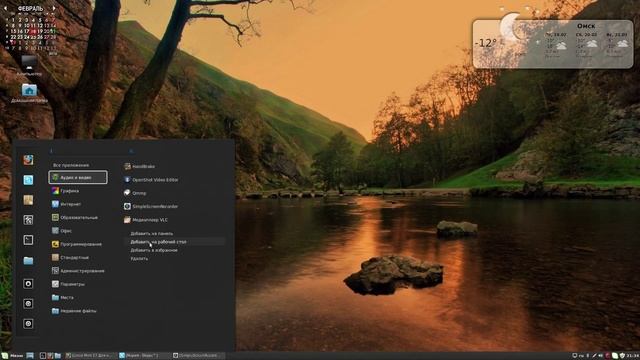This screenshot has height=360, width=640.
Task: Go to the previous month in calendar widget
Action: point(6,8)
